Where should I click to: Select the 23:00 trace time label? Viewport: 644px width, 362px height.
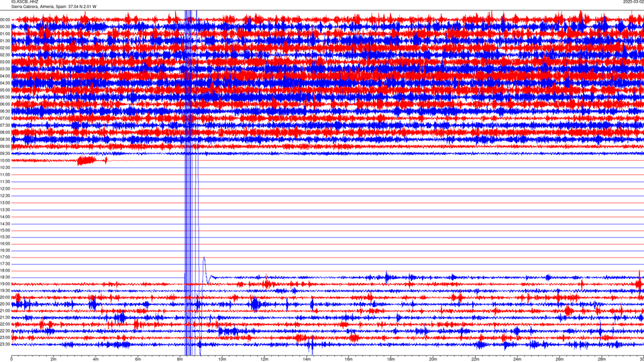pos(5,338)
